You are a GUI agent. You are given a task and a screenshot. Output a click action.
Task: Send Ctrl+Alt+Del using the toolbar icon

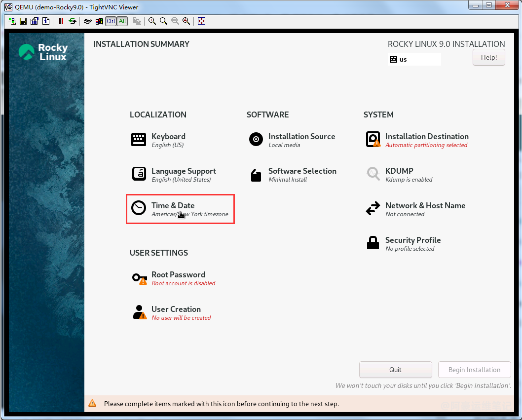coord(88,21)
